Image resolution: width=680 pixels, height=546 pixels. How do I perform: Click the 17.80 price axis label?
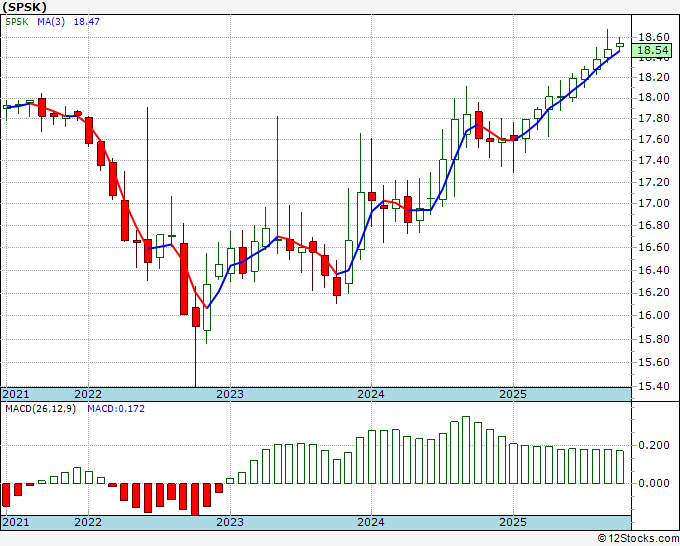click(654, 118)
